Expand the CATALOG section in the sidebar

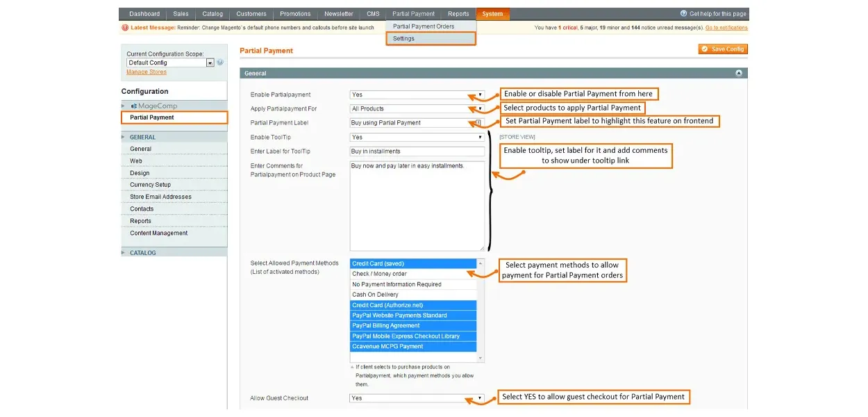[142, 253]
